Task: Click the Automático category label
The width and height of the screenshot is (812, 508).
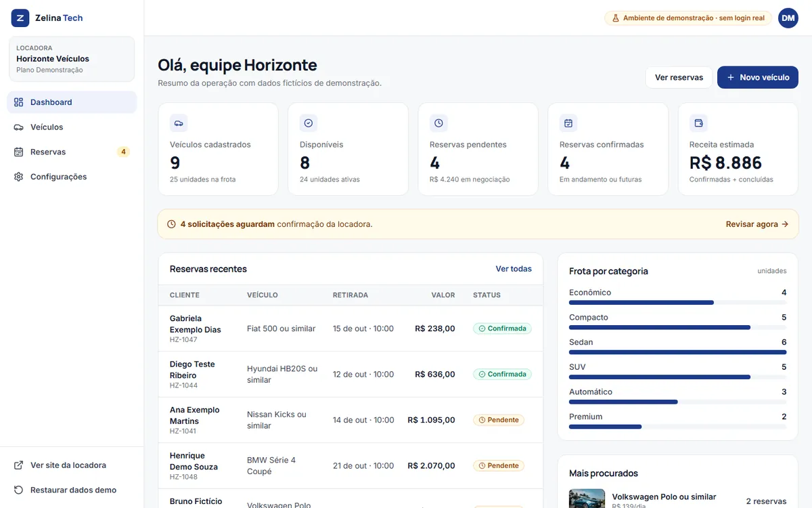Action: tap(591, 391)
